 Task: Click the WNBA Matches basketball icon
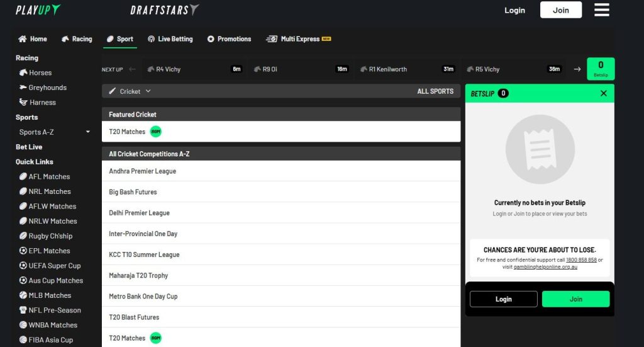tap(23, 325)
